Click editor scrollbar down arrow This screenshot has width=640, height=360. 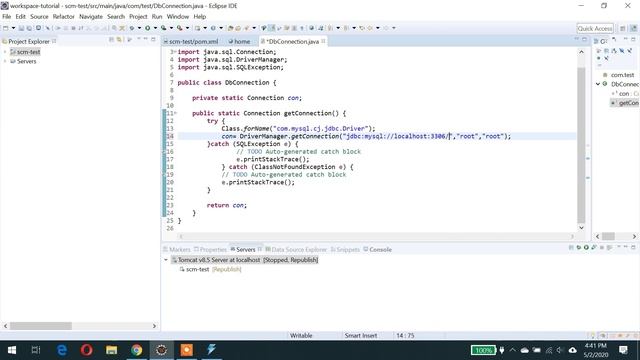coord(581,228)
